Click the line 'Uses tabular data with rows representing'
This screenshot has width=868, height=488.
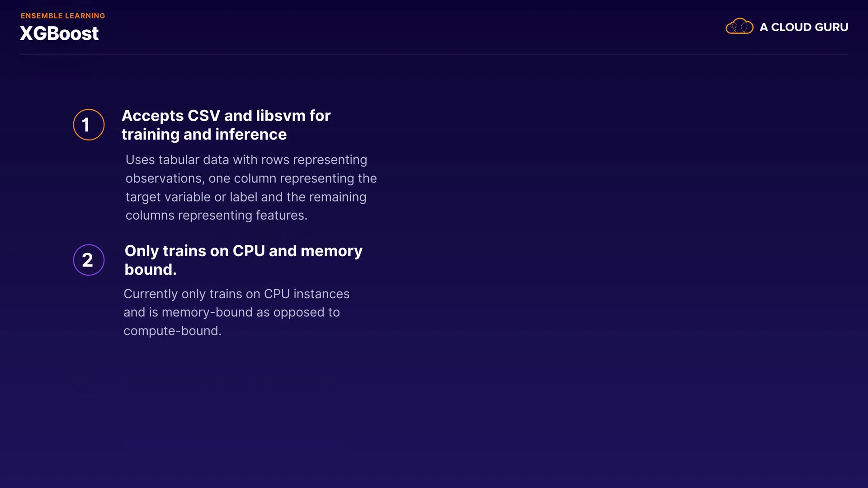[246, 160]
